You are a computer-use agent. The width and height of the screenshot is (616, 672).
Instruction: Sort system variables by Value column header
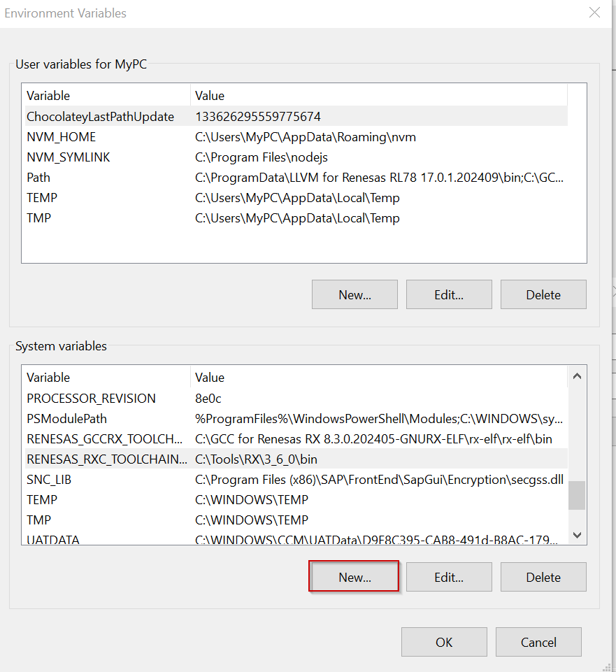pyautogui.click(x=378, y=378)
